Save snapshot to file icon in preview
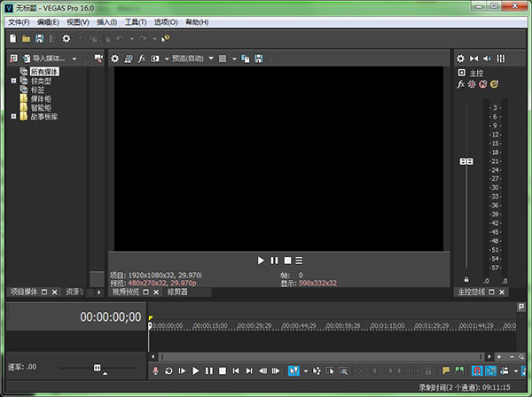 (259, 58)
